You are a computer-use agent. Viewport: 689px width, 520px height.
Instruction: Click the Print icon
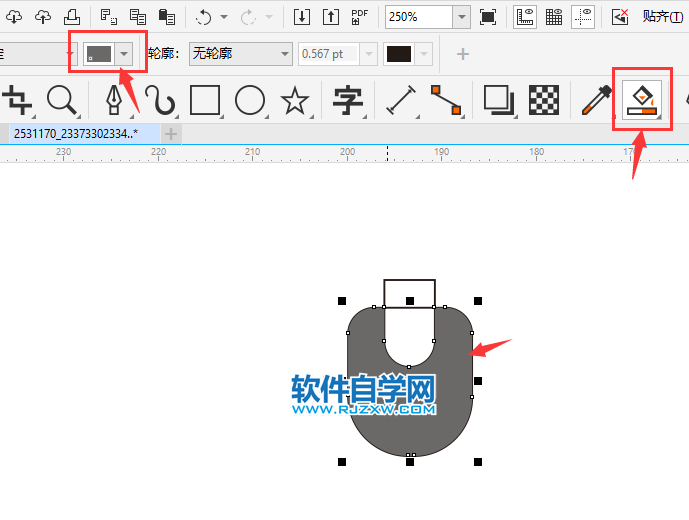(x=72, y=17)
